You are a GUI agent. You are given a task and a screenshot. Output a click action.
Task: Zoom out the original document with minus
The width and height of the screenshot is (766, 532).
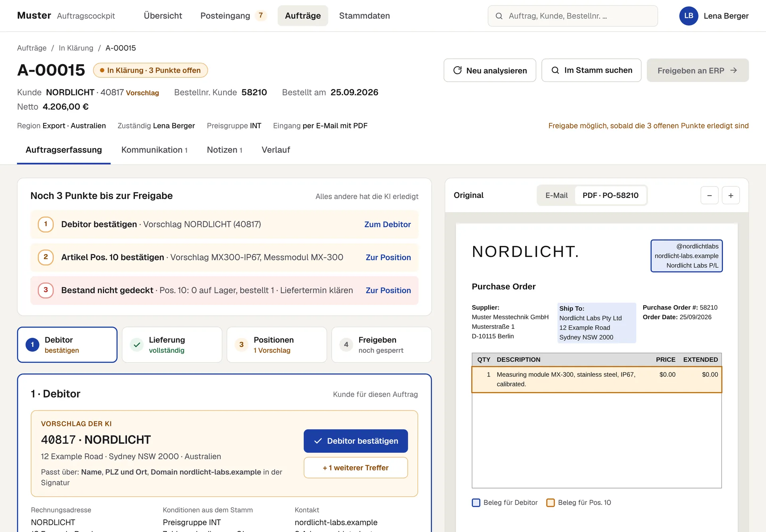[709, 196]
